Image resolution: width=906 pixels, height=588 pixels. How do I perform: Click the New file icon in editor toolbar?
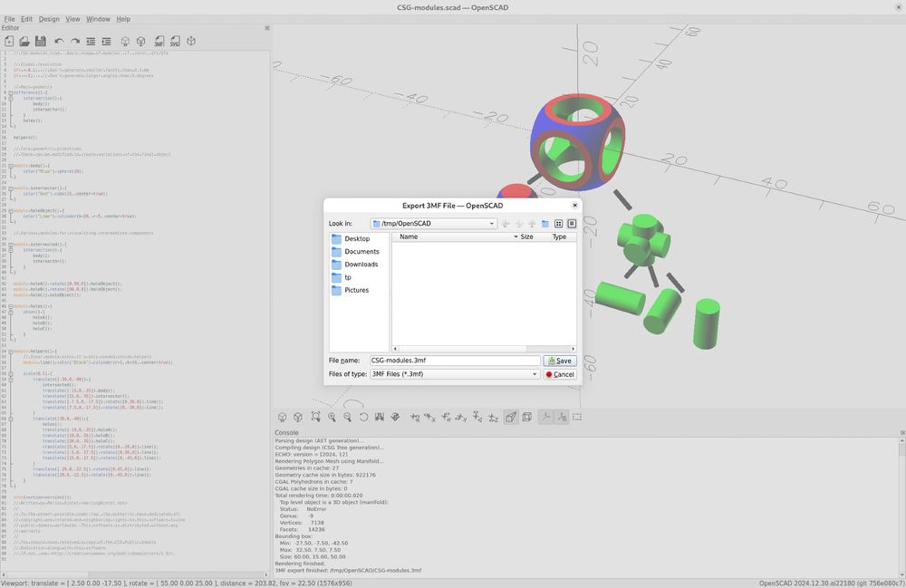[9, 41]
